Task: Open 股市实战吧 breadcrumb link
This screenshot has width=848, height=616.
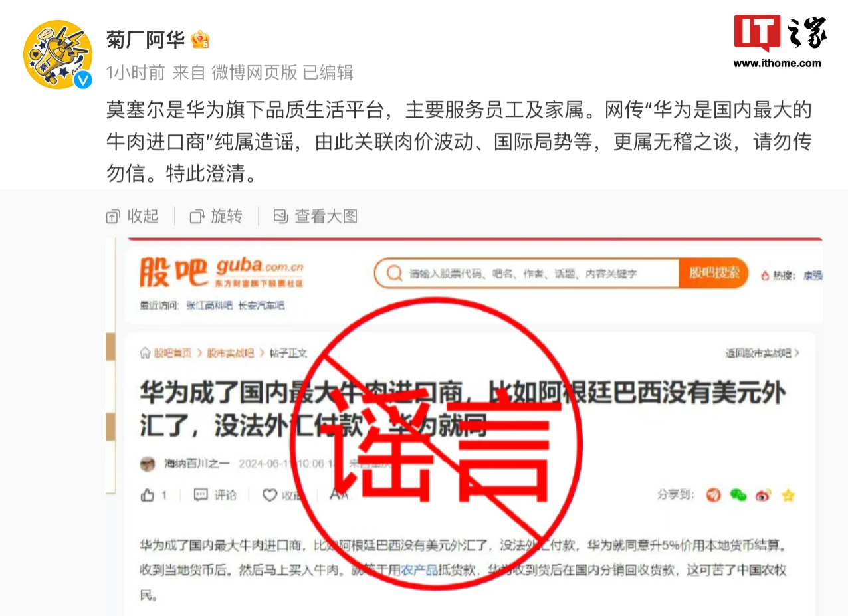Action: click(230, 353)
